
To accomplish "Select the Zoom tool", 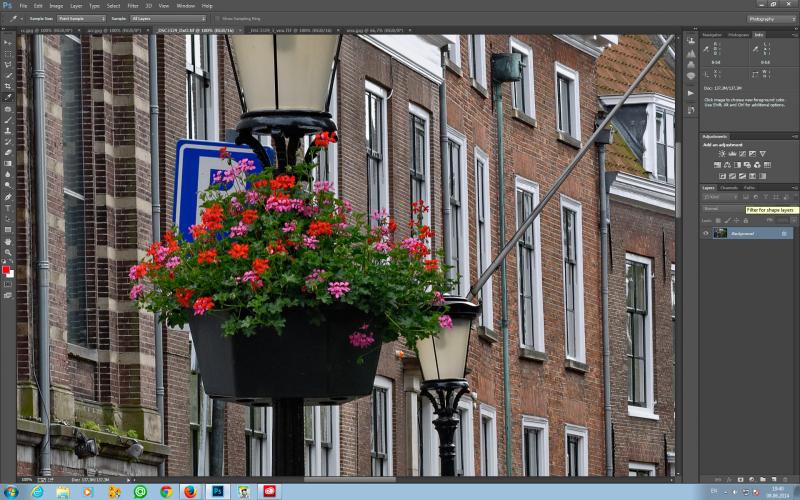I will pyautogui.click(x=8, y=252).
